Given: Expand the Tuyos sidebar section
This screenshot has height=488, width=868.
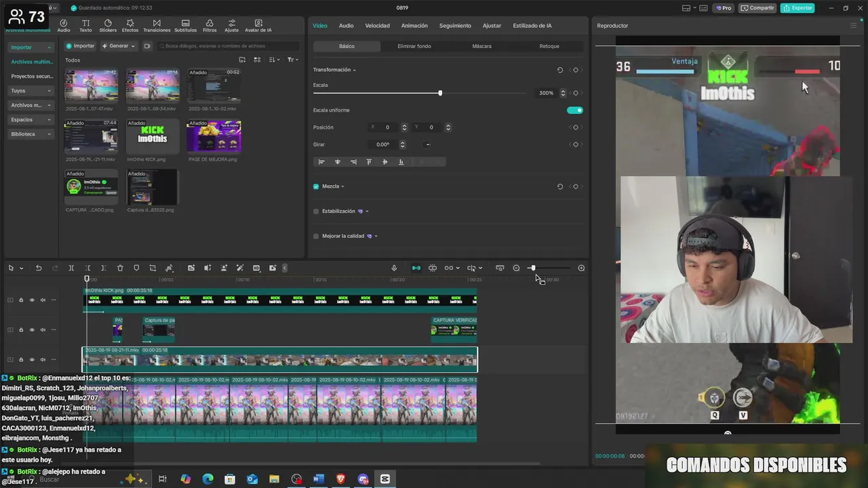Looking at the screenshot, I should click(50, 90).
